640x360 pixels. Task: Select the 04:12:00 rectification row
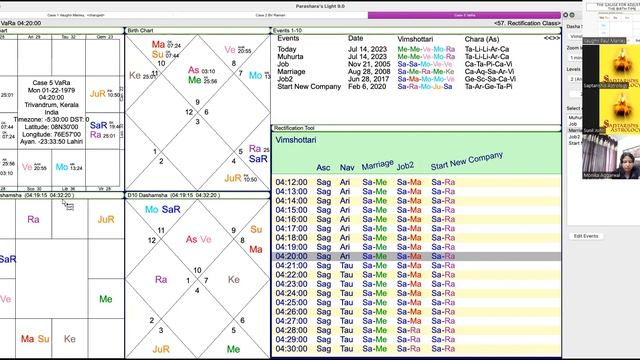click(x=416, y=182)
